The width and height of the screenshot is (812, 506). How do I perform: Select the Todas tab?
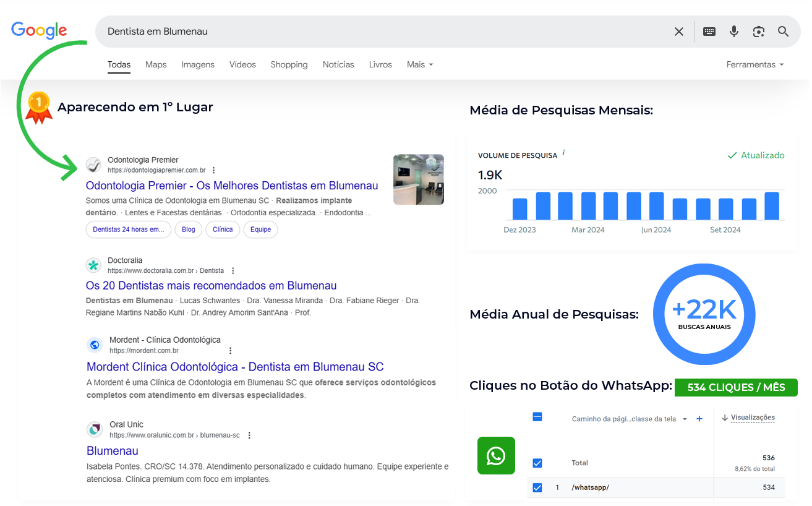(119, 65)
